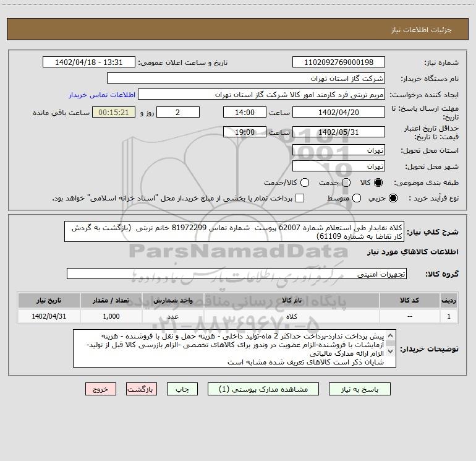Screen dimensions: 476x461
Task: Click the کلاه item name cell
Action: (x=291, y=316)
